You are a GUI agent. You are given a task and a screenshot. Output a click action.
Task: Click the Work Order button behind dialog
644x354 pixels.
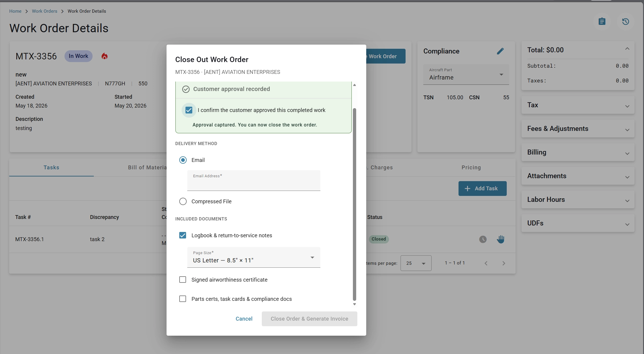click(385, 56)
